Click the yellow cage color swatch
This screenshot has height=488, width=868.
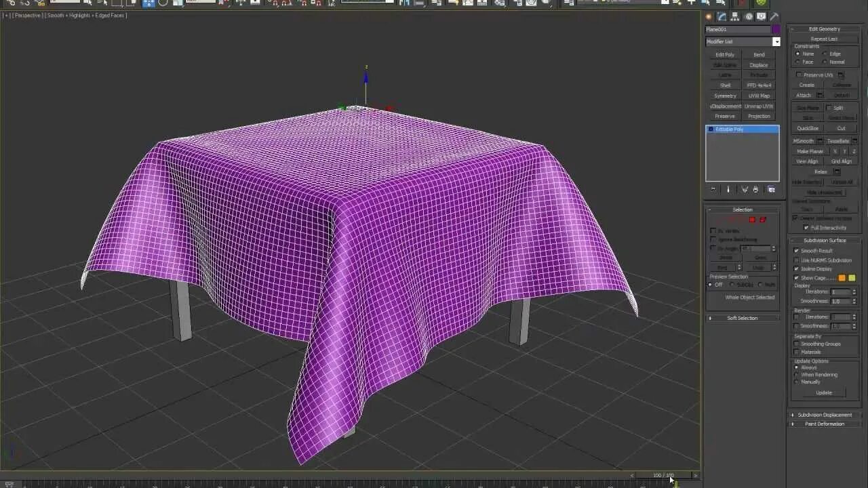tap(852, 278)
